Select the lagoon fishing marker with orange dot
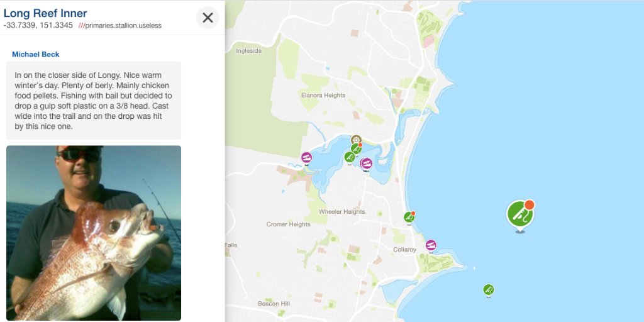This screenshot has width=644, height=322. (x=357, y=148)
